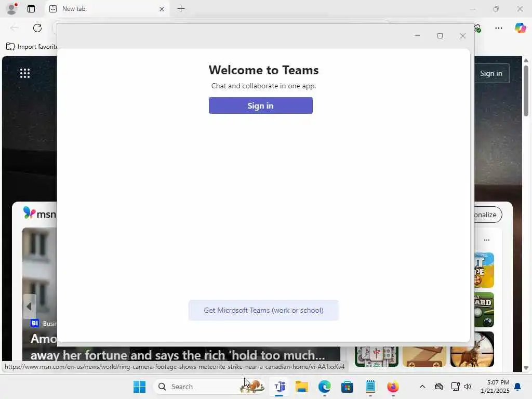This screenshot has height=399, width=532.
Task: Open the Edge profile avatar icon
Action: [11, 9]
